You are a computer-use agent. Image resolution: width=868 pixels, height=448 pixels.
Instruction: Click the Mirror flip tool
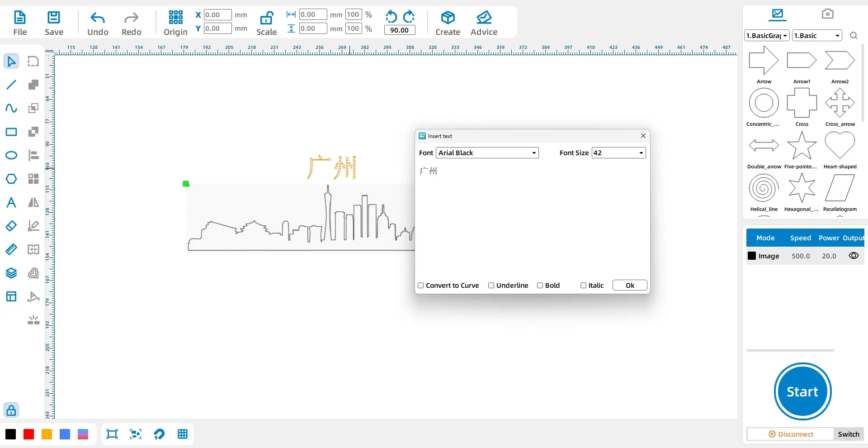[x=33, y=202]
